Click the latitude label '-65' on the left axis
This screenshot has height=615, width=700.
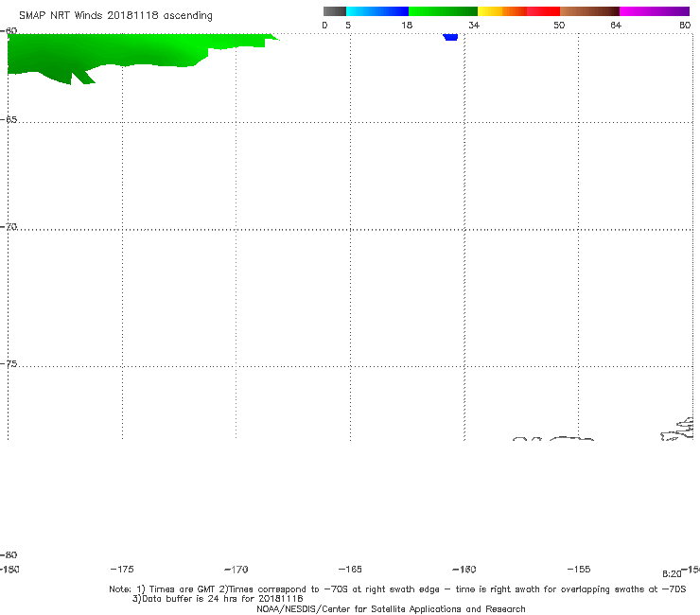(9, 120)
